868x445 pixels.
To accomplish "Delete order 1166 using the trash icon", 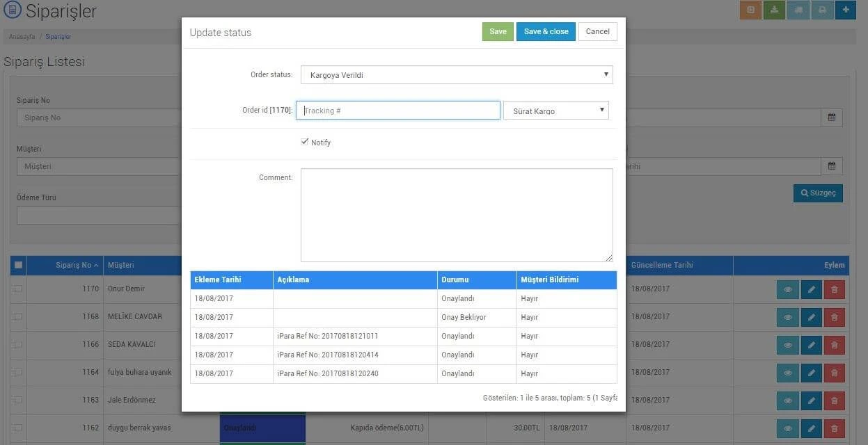I will click(834, 345).
